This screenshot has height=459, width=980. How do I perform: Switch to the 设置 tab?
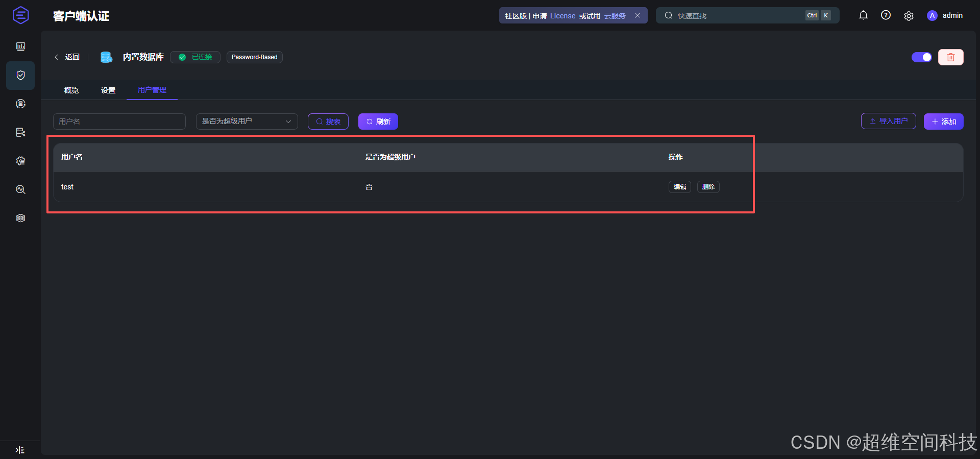[x=108, y=90]
